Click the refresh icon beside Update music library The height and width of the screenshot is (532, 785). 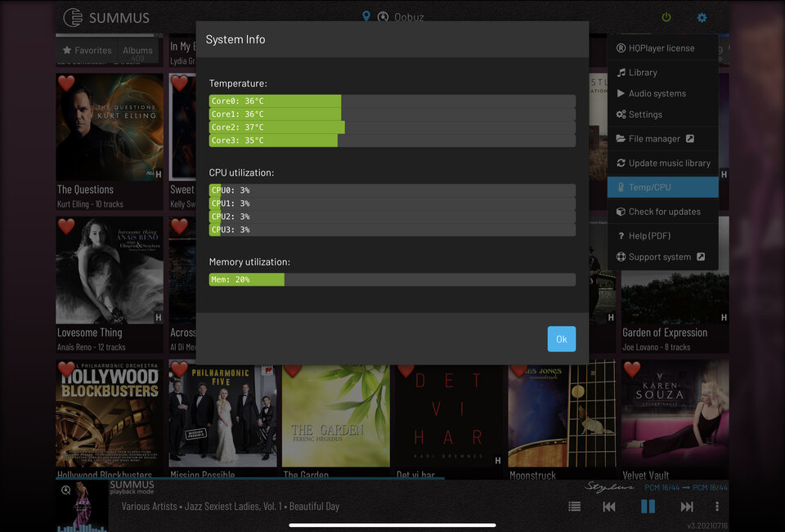point(621,163)
